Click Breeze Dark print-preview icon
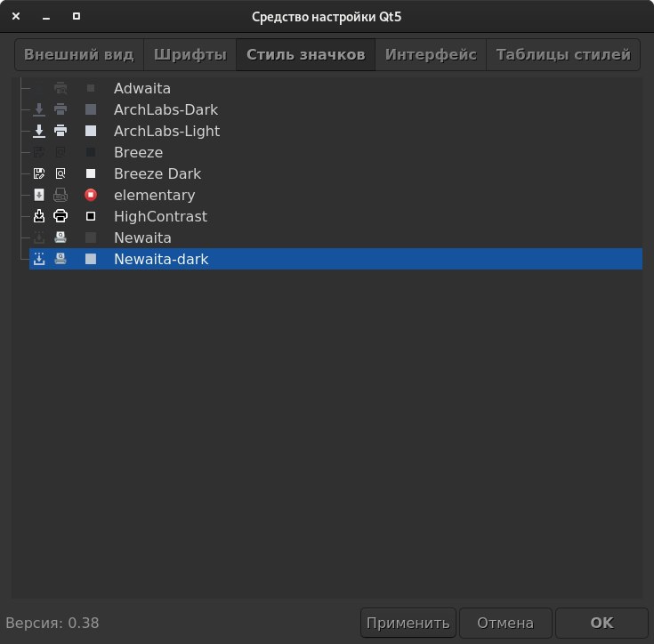This screenshot has height=644, width=654. [x=61, y=173]
